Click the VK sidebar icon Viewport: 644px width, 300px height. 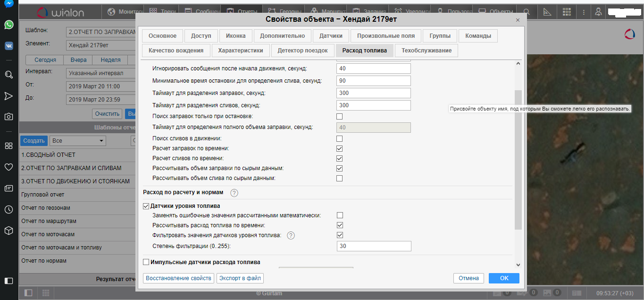point(8,46)
